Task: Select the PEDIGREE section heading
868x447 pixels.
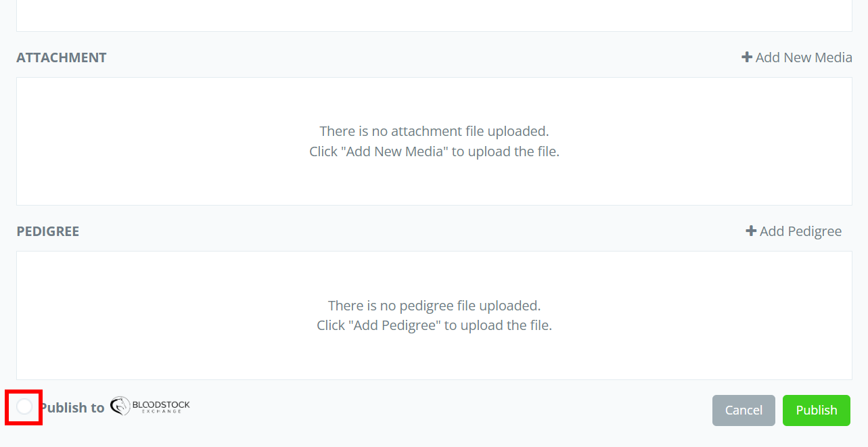Action: tap(48, 231)
